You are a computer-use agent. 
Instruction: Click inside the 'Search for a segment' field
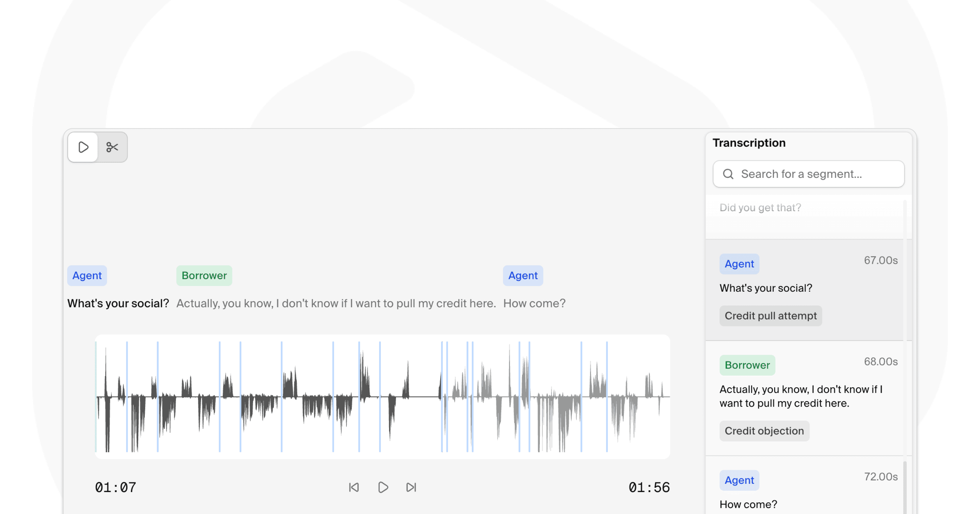click(806, 174)
